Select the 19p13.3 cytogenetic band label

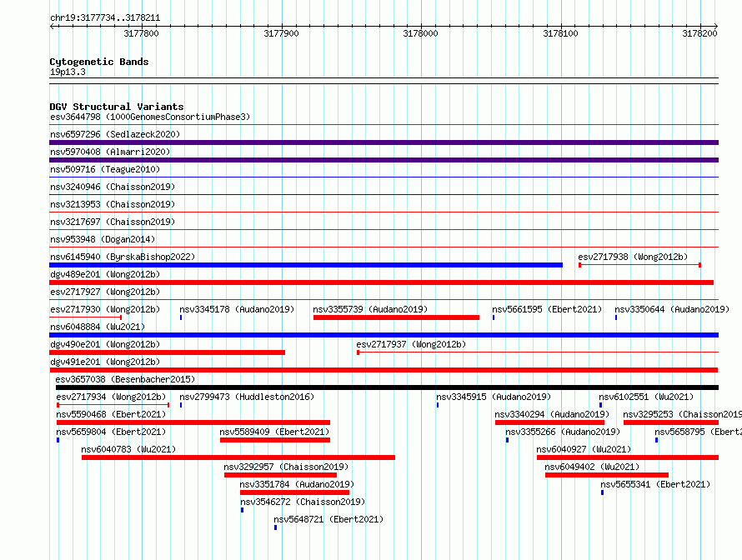68,72
